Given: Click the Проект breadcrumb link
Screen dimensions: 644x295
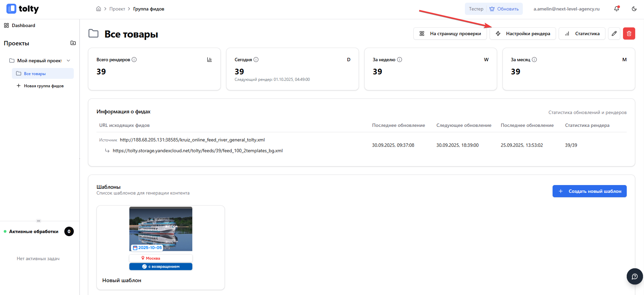Looking at the screenshot, I should pos(117,9).
